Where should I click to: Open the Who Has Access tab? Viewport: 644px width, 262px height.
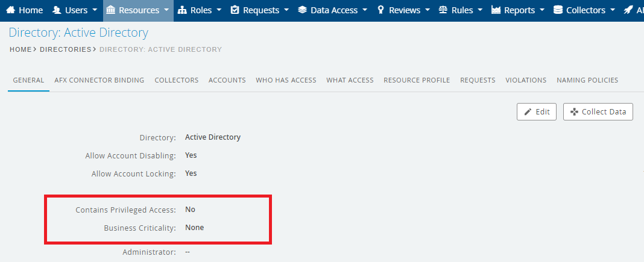[x=286, y=80]
